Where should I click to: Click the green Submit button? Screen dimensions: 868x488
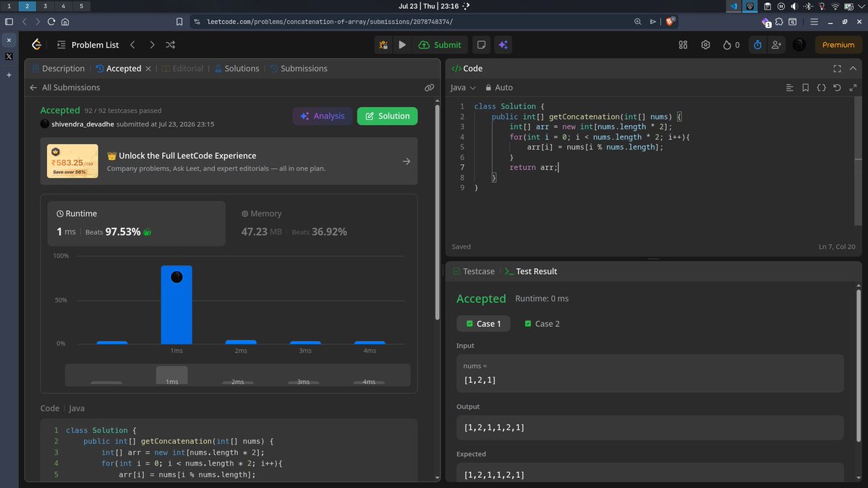click(440, 45)
